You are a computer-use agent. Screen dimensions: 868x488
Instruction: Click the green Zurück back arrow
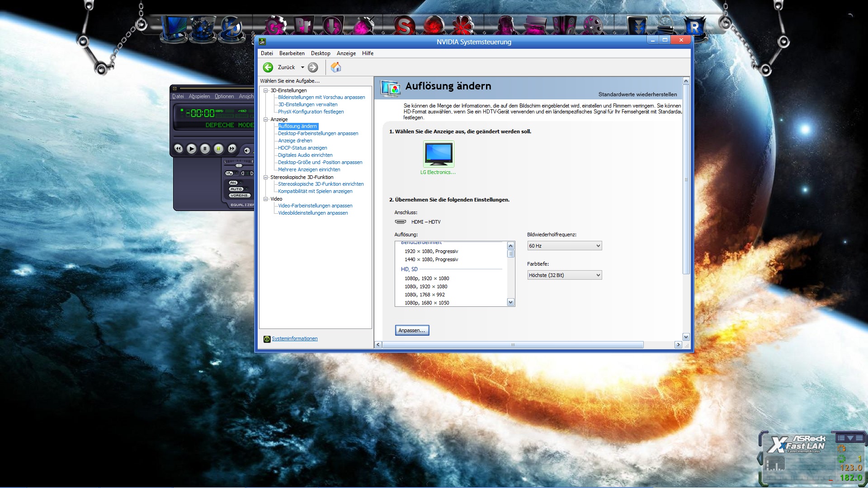268,67
